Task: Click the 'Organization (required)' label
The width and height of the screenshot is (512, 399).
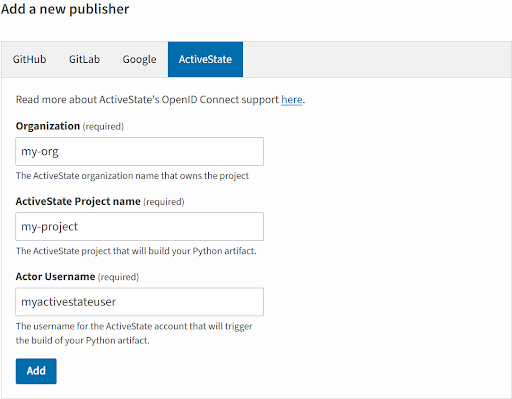Action: [x=70, y=126]
